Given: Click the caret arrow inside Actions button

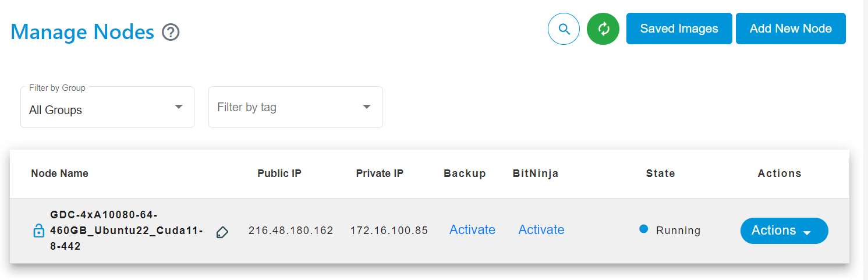Looking at the screenshot, I should 807,233.
